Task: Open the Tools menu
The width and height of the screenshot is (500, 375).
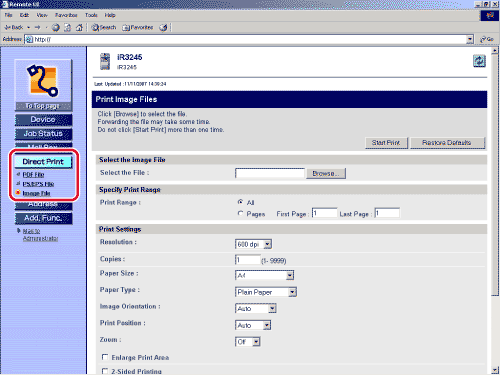Action: 91,15
